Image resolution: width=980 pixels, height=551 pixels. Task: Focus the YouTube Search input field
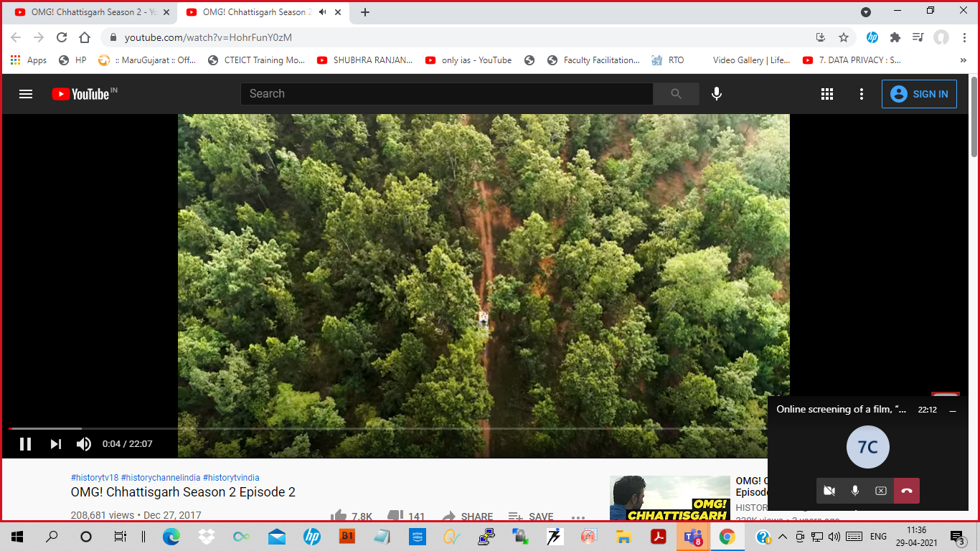point(446,94)
